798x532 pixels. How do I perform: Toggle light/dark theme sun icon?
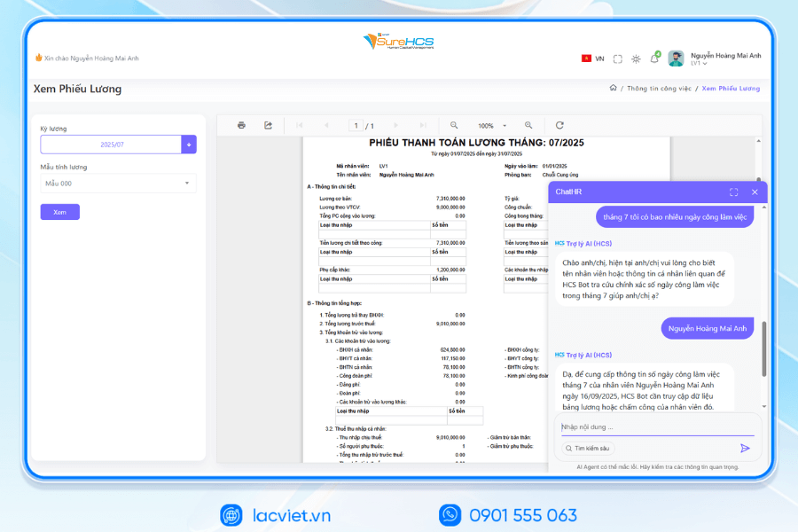[636, 59]
